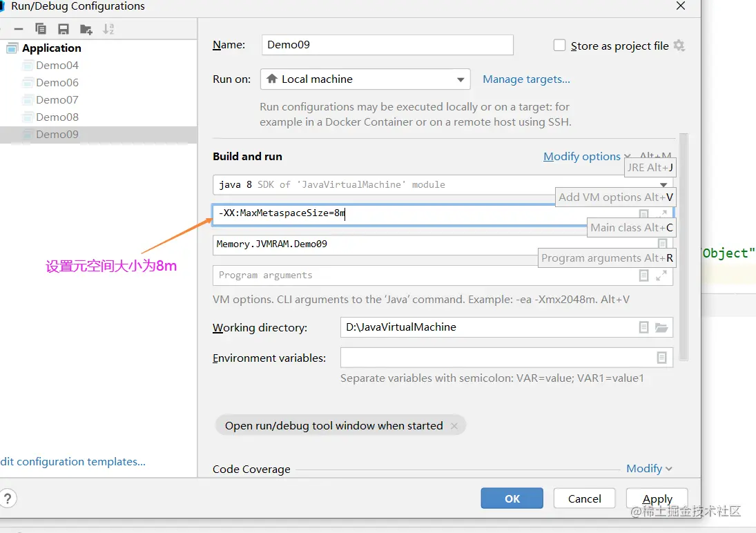This screenshot has height=533, width=756.
Task: Click the Main class Alt+C hint
Action: (x=631, y=228)
